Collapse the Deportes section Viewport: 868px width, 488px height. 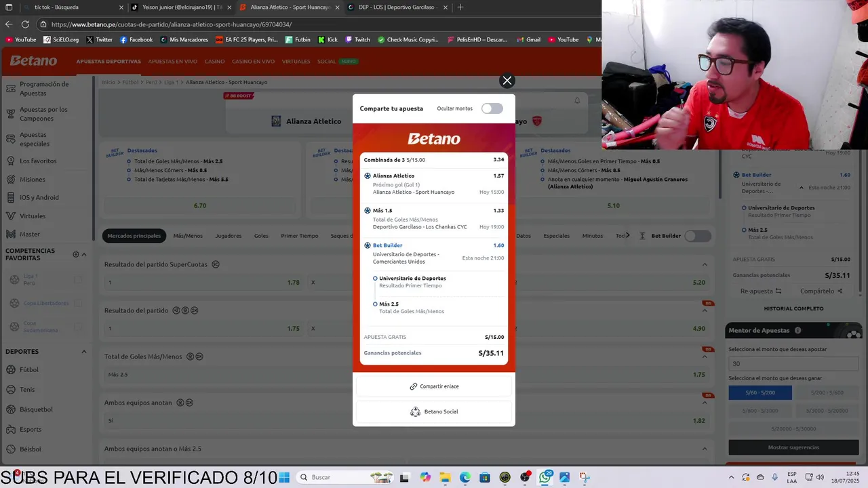84,352
